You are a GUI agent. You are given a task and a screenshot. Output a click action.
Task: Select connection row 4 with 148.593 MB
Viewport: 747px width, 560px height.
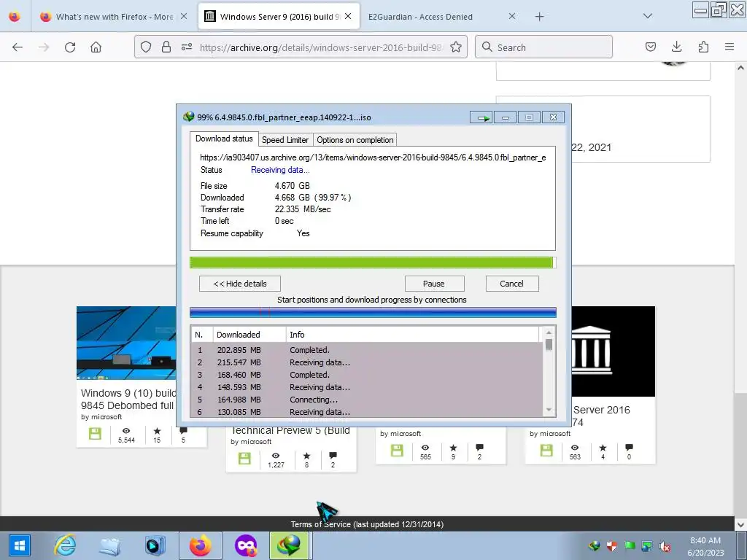(x=367, y=387)
